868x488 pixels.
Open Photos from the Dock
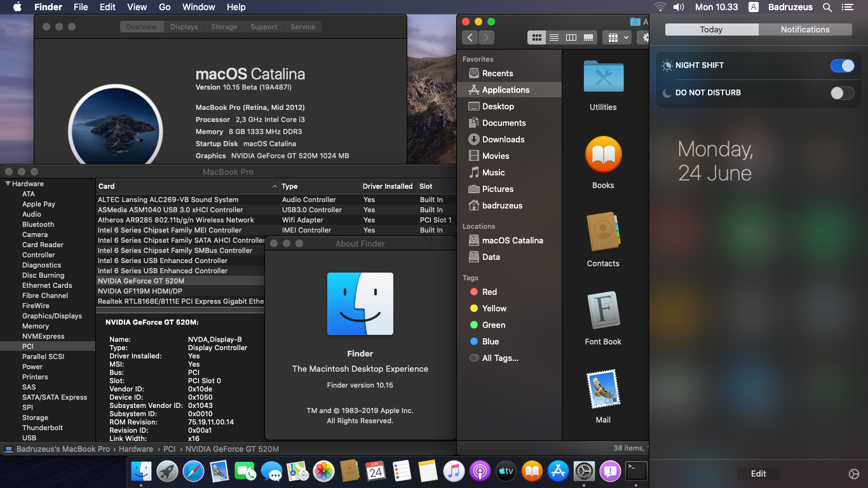[323, 471]
